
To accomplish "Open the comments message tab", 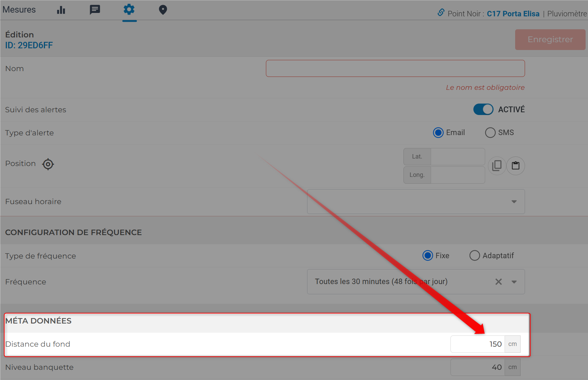I will click(x=95, y=10).
